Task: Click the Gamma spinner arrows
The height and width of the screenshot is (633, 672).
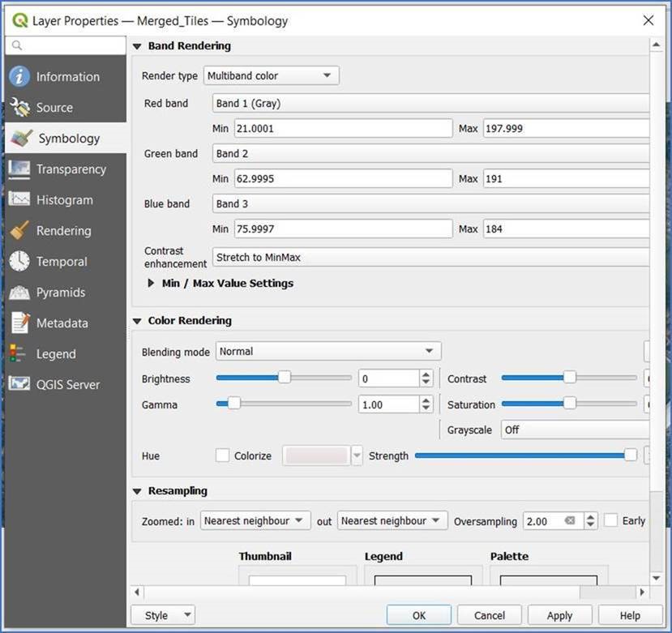Action: [x=426, y=404]
